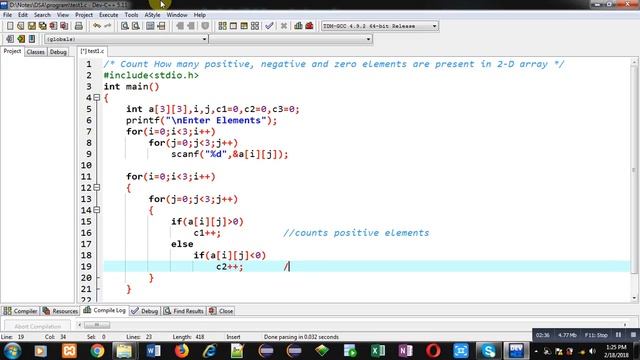Stop the screen recorder via square button
The width and height of the screenshot is (640, 360).
pos(633,335)
